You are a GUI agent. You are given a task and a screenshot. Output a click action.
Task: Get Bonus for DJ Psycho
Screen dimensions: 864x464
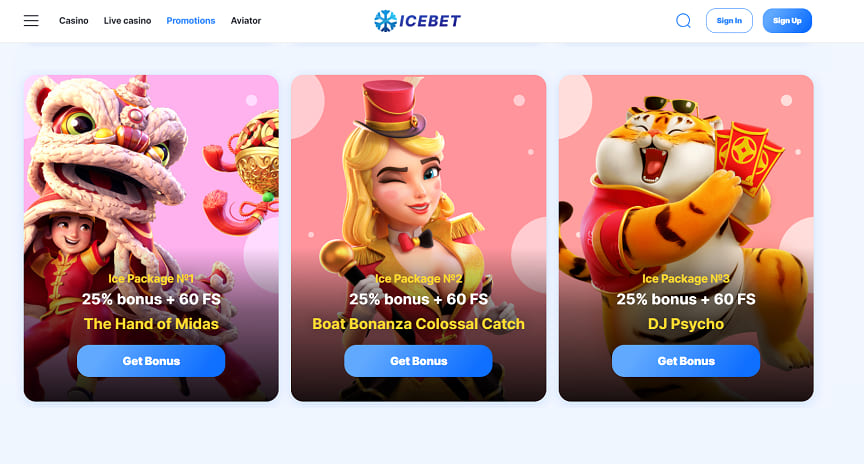686,361
